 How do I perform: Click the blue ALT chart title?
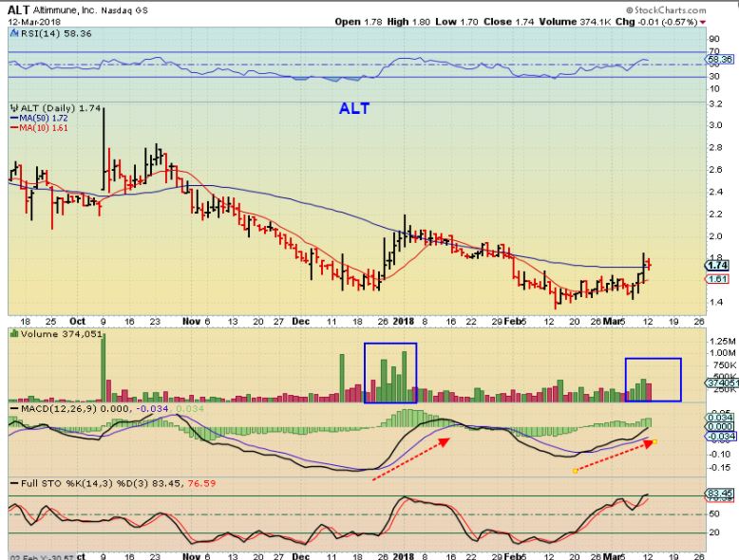(354, 109)
